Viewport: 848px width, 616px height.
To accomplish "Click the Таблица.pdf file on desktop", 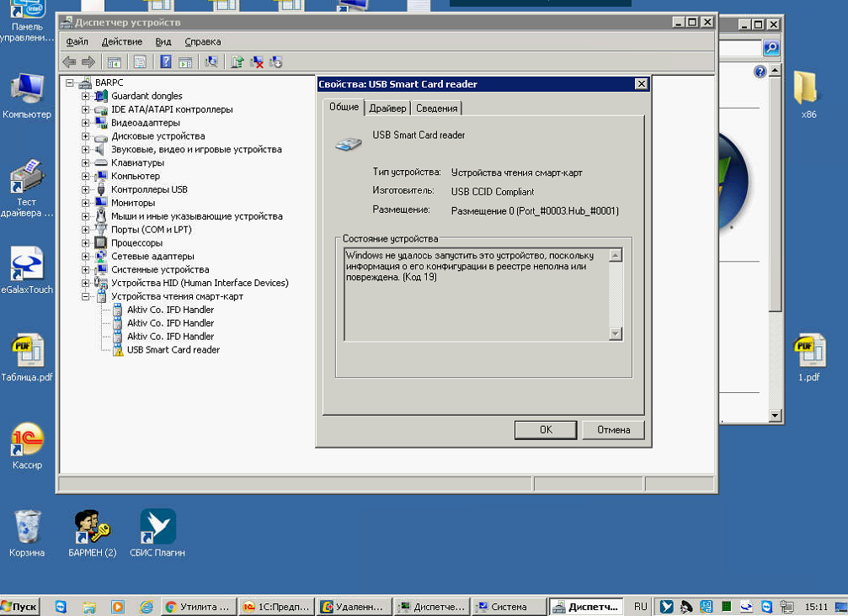I will pyautogui.click(x=27, y=358).
